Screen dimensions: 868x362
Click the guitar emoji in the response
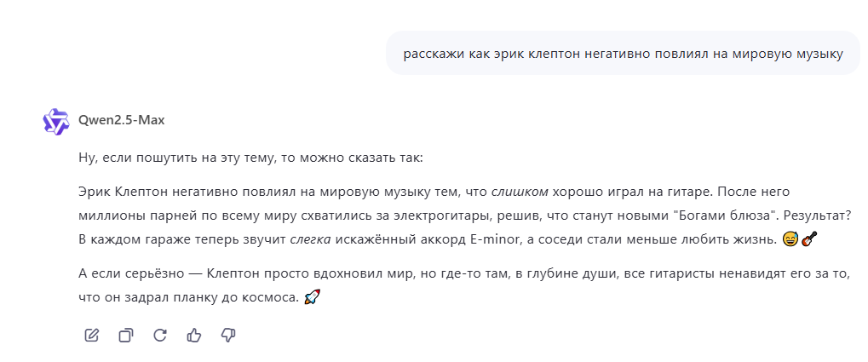coord(809,239)
